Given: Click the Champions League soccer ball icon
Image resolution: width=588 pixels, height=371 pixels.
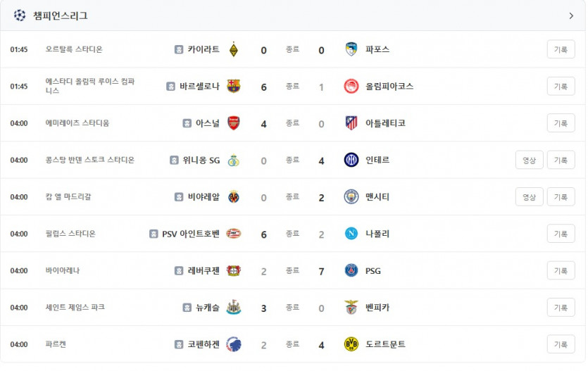Looking at the screenshot, I should click(20, 15).
